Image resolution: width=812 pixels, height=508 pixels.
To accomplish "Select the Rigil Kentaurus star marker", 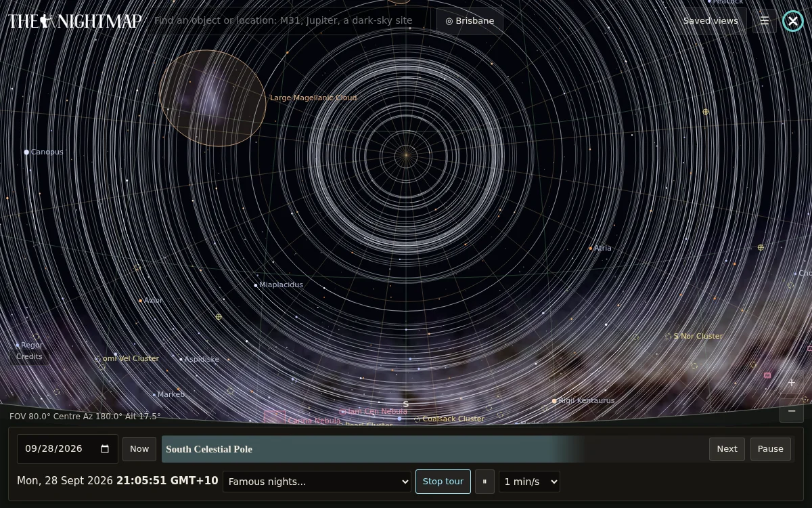I will pos(554,401).
